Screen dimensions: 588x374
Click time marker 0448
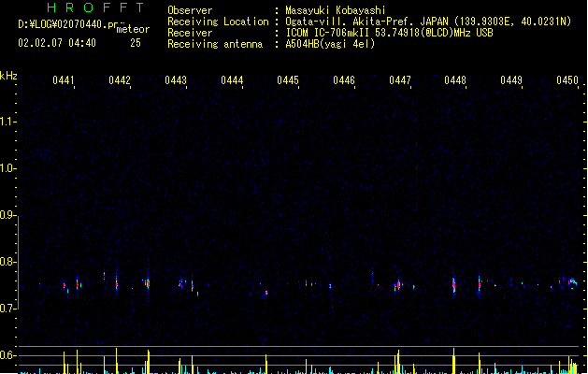click(x=455, y=80)
